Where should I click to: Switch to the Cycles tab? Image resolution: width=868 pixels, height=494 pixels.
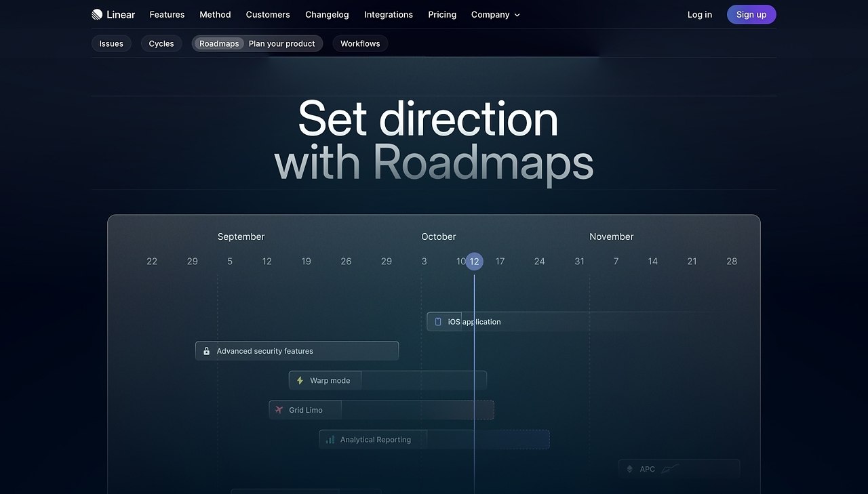[161, 43]
